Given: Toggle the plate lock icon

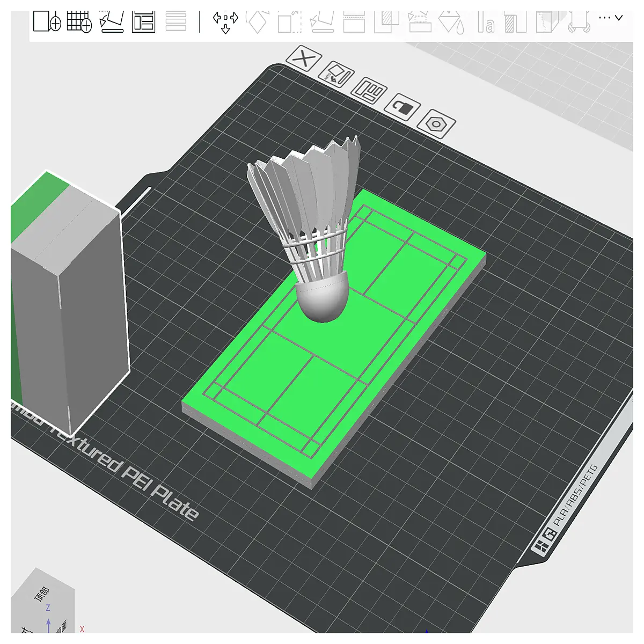Looking at the screenshot, I should coord(402,107).
